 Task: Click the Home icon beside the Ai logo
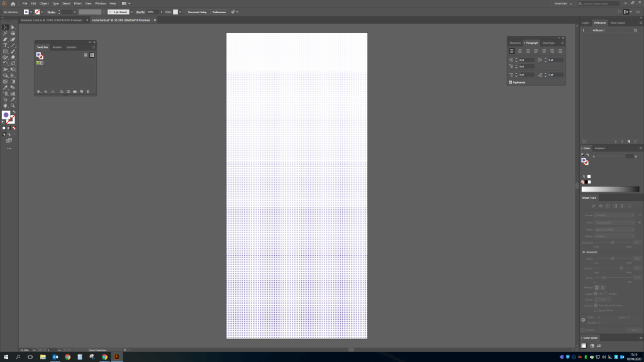coord(13,4)
